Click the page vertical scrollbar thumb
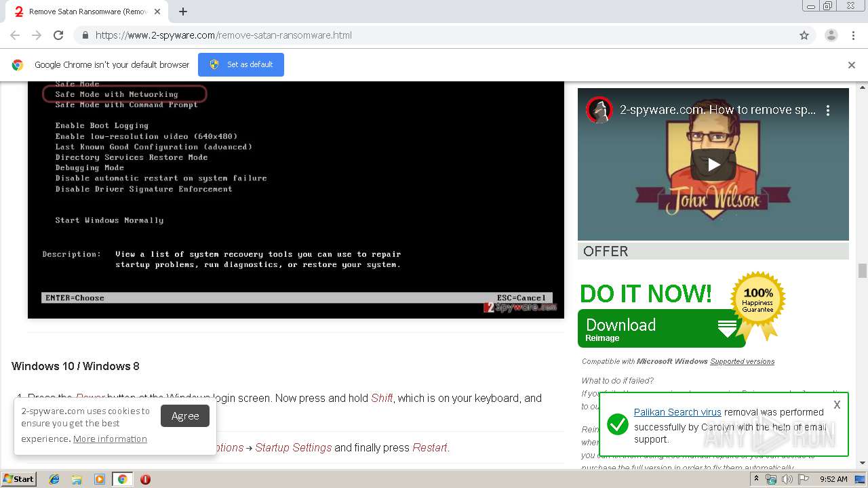The height and width of the screenshot is (488, 868). 863,271
